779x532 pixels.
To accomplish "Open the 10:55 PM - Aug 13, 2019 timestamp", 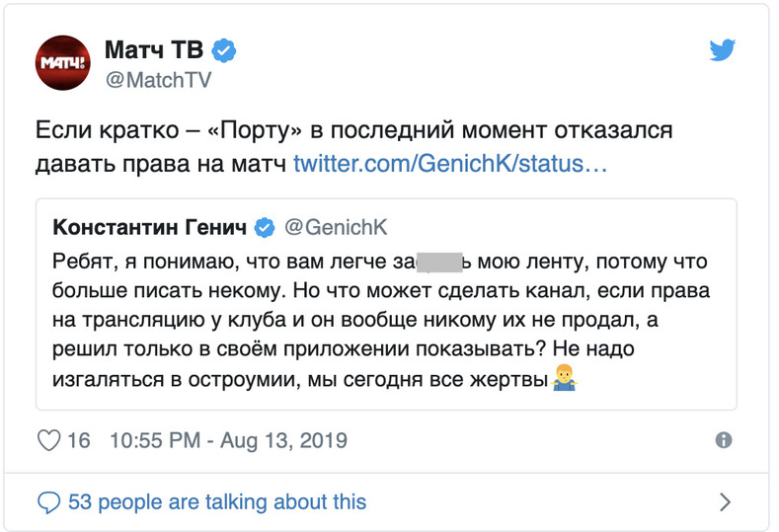I will click(228, 440).
